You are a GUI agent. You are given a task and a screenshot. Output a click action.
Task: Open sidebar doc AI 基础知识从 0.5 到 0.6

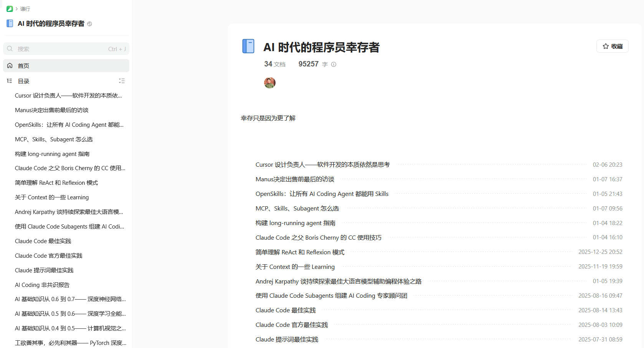(70, 314)
